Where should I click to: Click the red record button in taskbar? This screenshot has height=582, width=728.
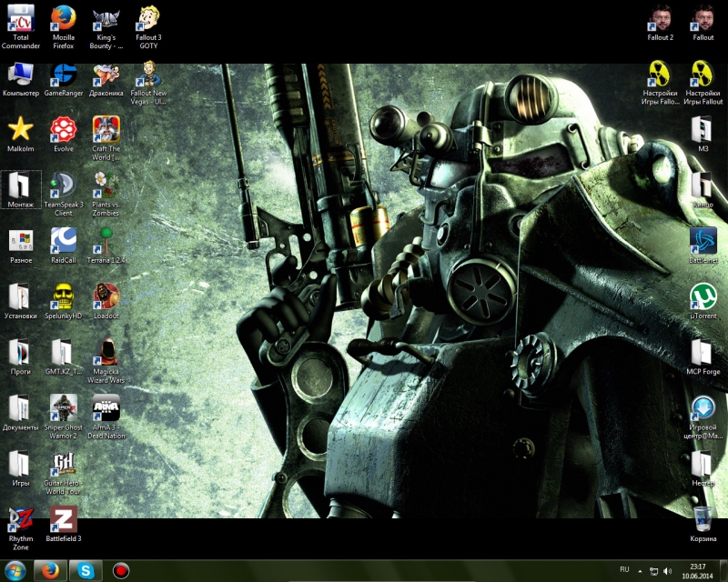pyautogui.click(x=121, y=570)
